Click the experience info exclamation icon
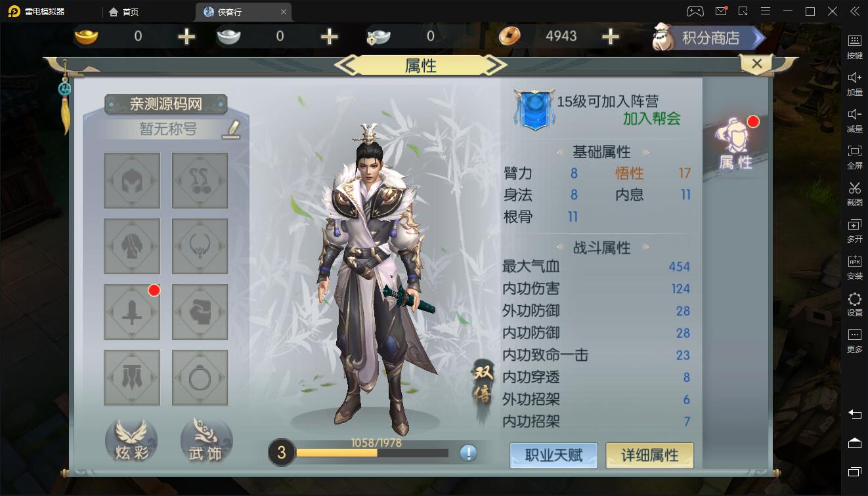Image resolution: width=868 pixels, height=496 pixels. [468, 453]
